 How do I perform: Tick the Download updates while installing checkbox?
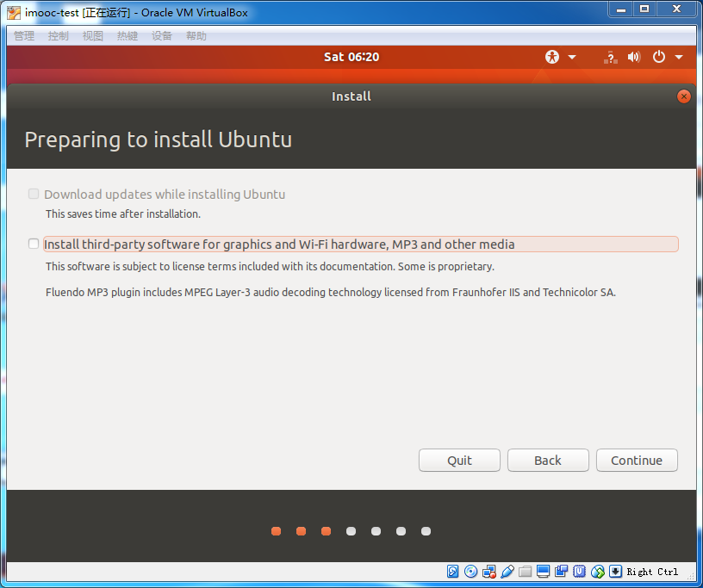pos(34,194)
